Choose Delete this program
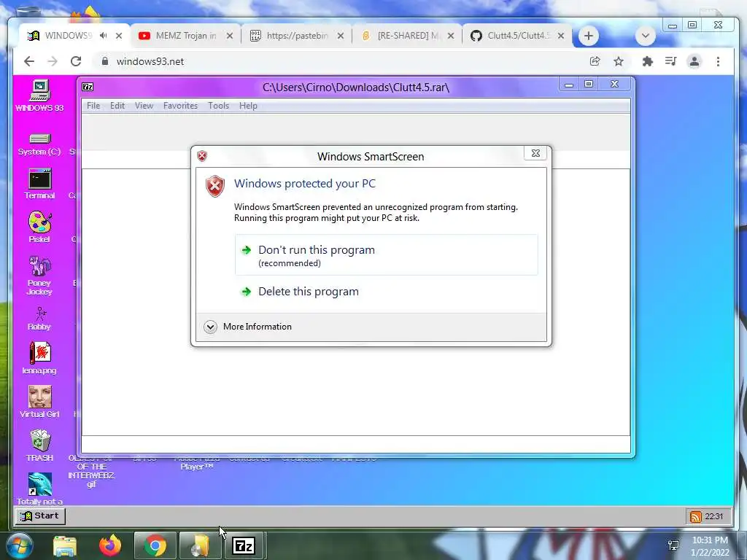This screenshot has width=747, height=560. 387,292
